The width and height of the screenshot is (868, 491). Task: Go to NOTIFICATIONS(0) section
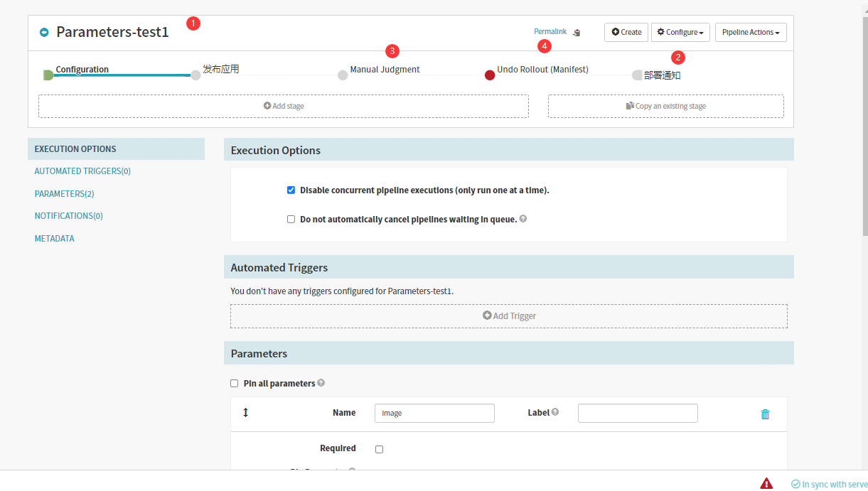click(x=69, y=216)
